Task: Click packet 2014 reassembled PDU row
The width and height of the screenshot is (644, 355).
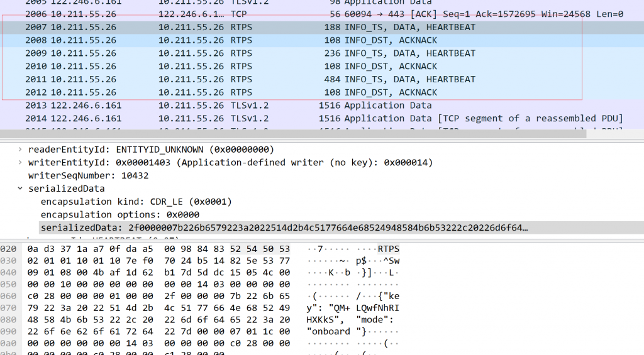Action: click(252, 119)
